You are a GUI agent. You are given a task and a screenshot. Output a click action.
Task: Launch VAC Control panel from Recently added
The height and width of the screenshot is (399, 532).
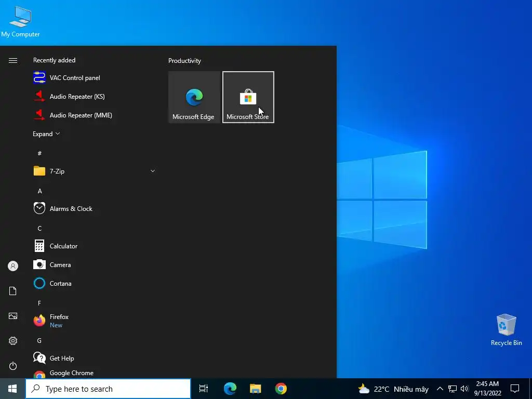click(x=94, y=78)
